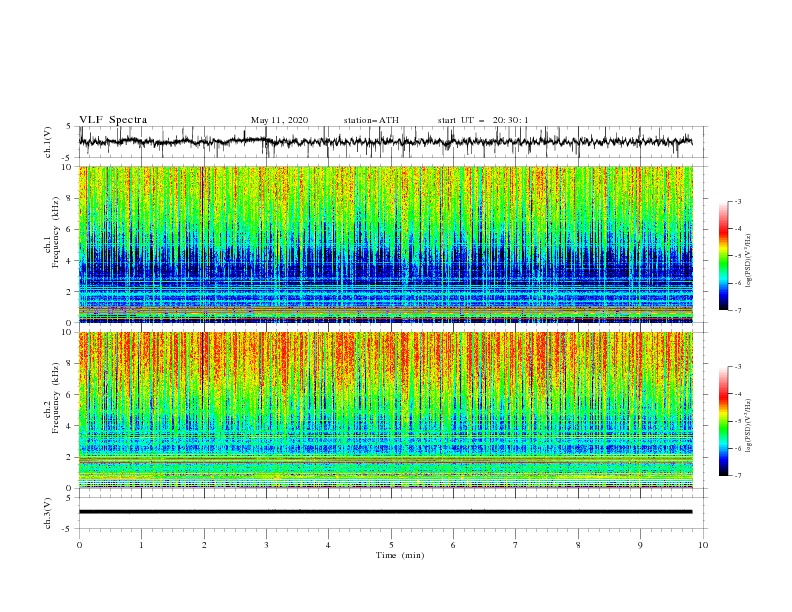Click the "3" tick on the time axis
The width and height of the screenshot is (792, 612).
tap(266, 545)
